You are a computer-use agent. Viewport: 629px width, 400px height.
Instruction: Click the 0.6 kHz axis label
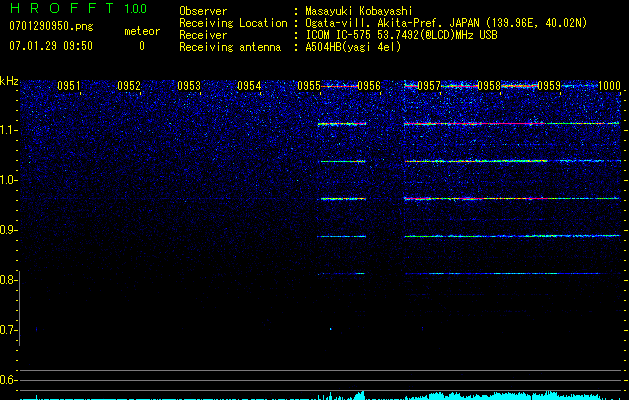[6, 380]
